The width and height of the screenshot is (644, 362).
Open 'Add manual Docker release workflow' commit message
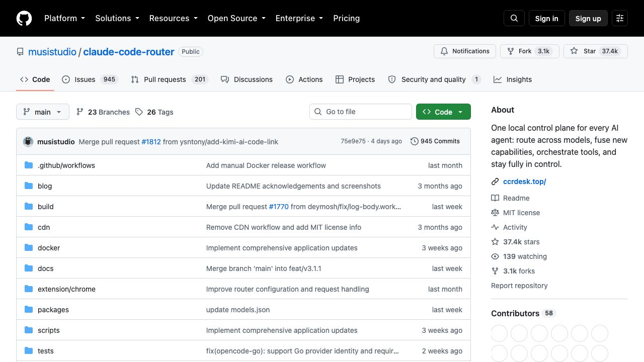click(x=266, y=165)
